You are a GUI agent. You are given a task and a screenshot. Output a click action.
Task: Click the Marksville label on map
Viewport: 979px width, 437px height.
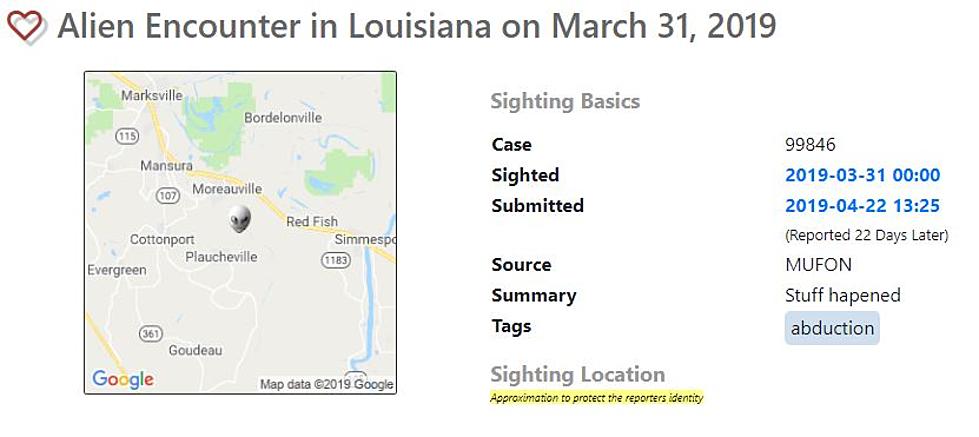pyautogui.click(x=152, y=96)
